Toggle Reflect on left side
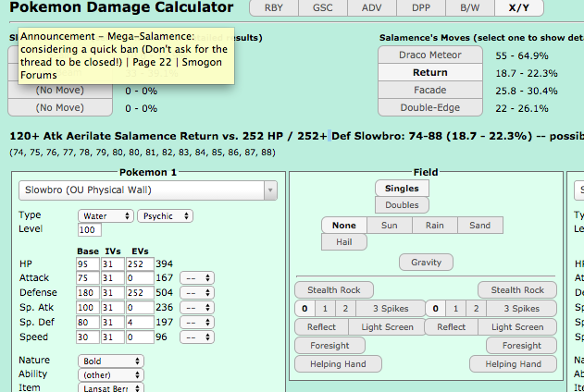This screenshot has height=392, width=584. (x=321, y=327)
